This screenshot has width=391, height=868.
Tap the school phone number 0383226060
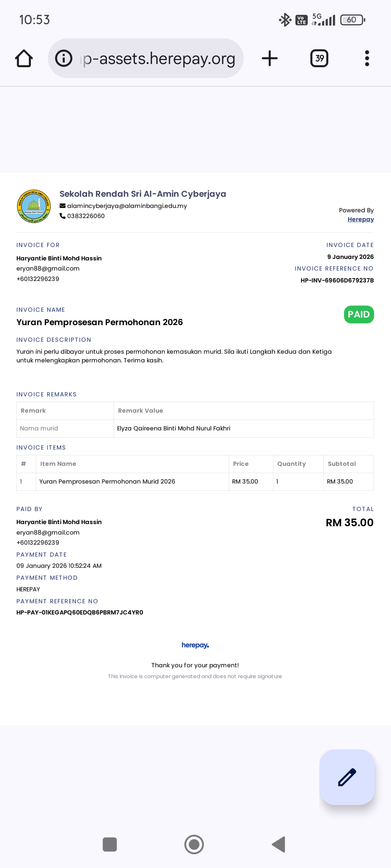[x=86, y=216]
